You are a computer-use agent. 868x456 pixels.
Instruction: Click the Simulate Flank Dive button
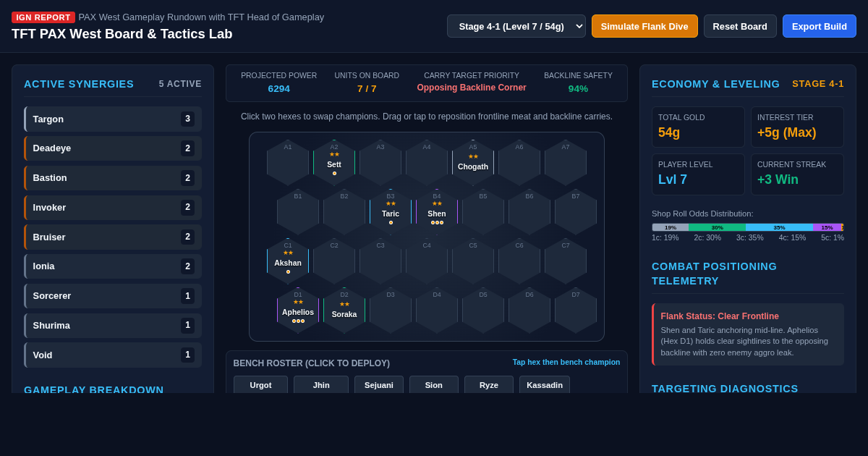pyautogui.click(x=644, y=26)
